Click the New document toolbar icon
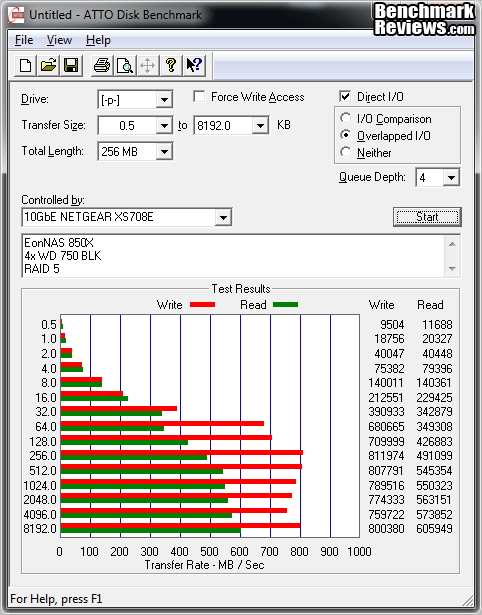 tap(25, 65)
